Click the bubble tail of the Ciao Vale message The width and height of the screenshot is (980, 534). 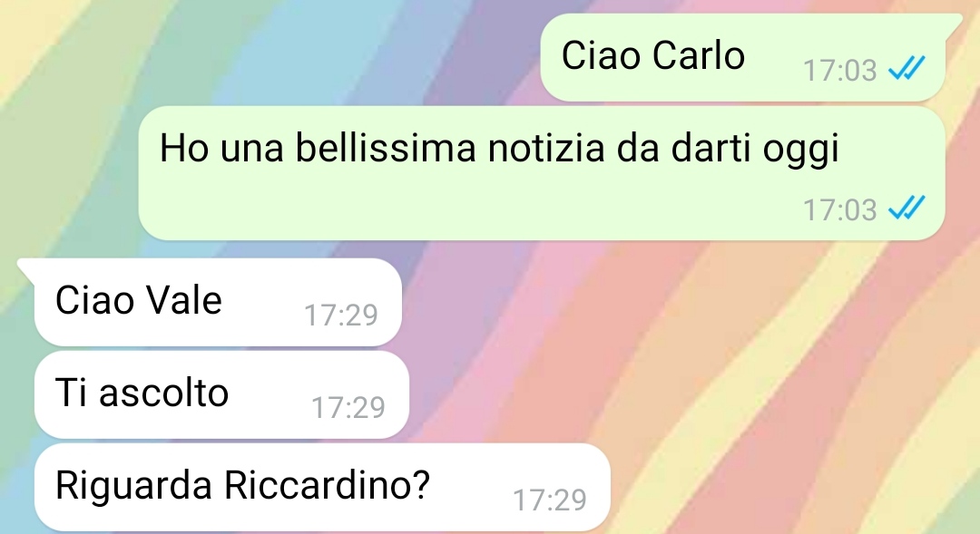(x=27, y=267)
